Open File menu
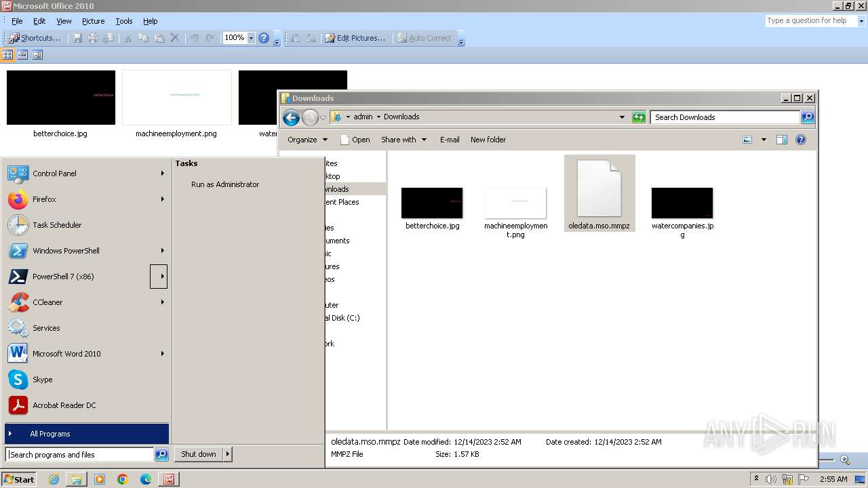Screen dimensions: 868x488 click(x=17, y=21)
